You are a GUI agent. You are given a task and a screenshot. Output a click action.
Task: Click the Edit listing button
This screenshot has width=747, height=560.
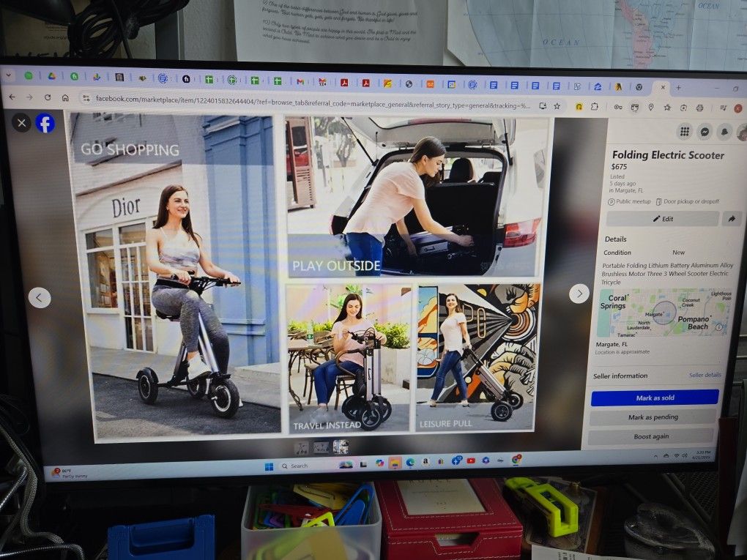coord(662,218)
